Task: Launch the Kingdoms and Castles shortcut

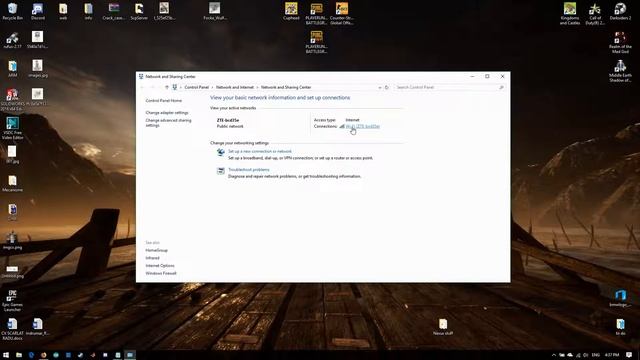Action: [570, 13]
